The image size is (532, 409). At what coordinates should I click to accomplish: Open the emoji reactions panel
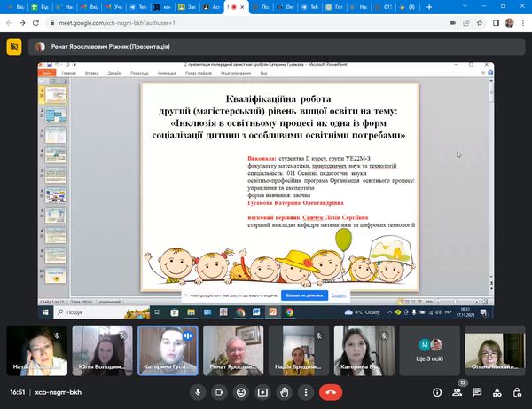[x=240, y=391]
